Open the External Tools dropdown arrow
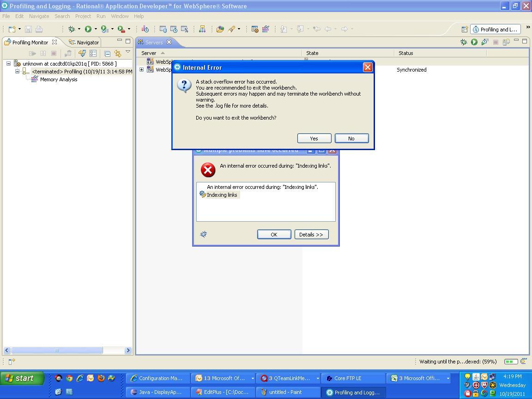 [x=129, y=29]
